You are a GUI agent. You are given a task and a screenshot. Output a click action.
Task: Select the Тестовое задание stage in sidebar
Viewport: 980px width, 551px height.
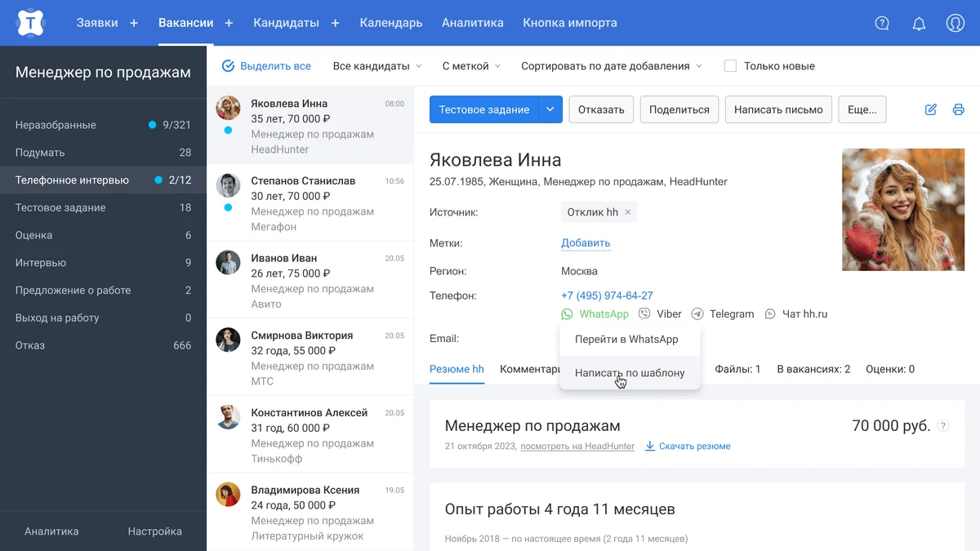pyautogui.click(x=60, y=207)
